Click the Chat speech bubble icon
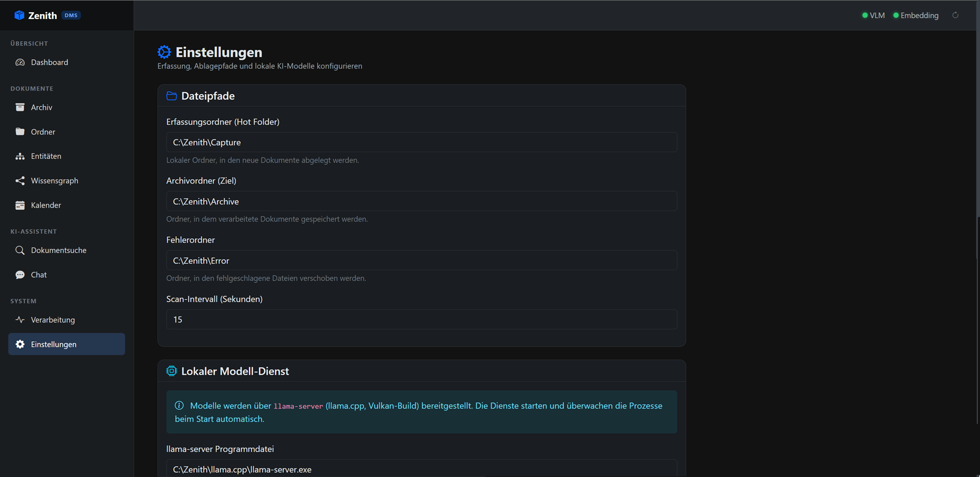 (x=20, y=275)
